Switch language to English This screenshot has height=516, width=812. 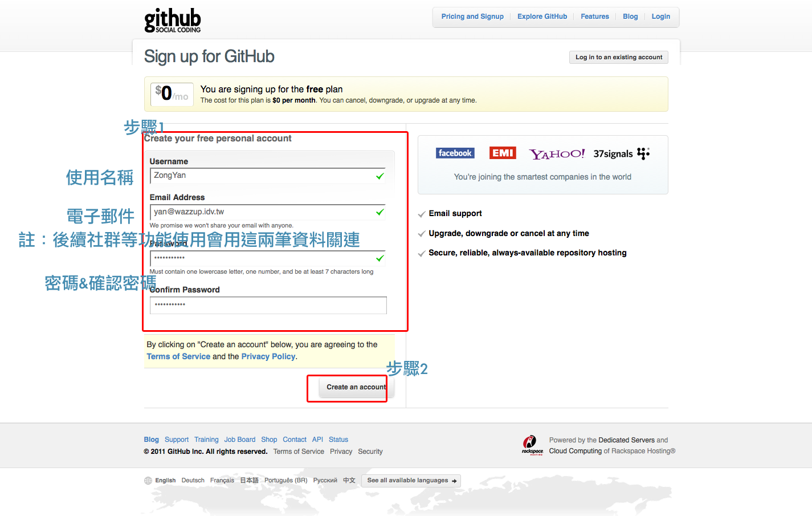pos(165,481)
